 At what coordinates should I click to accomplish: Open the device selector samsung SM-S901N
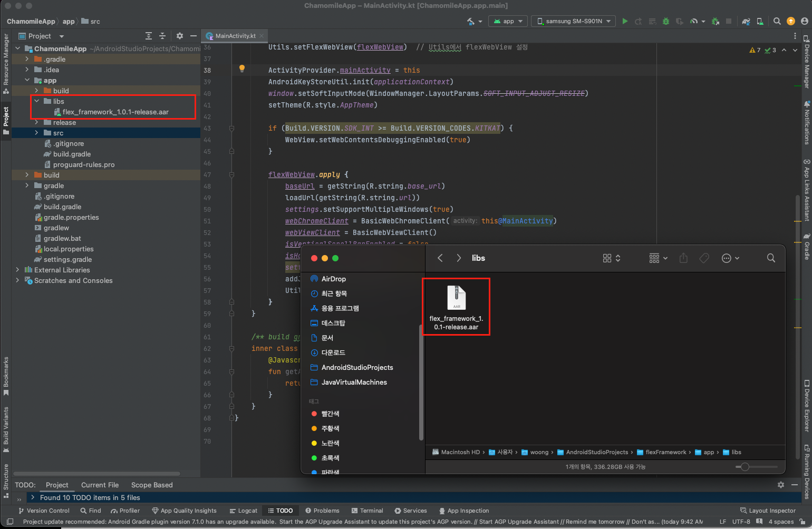click(573, 21)
